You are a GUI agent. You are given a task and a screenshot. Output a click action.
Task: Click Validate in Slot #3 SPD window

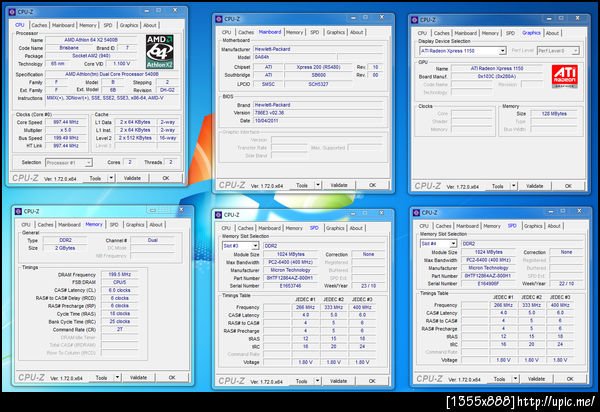click(338, 381)
